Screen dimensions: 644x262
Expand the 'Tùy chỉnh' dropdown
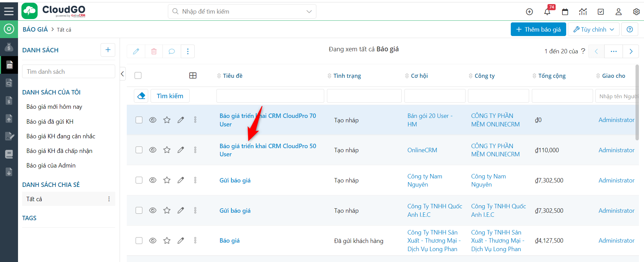tap(593, 30)
